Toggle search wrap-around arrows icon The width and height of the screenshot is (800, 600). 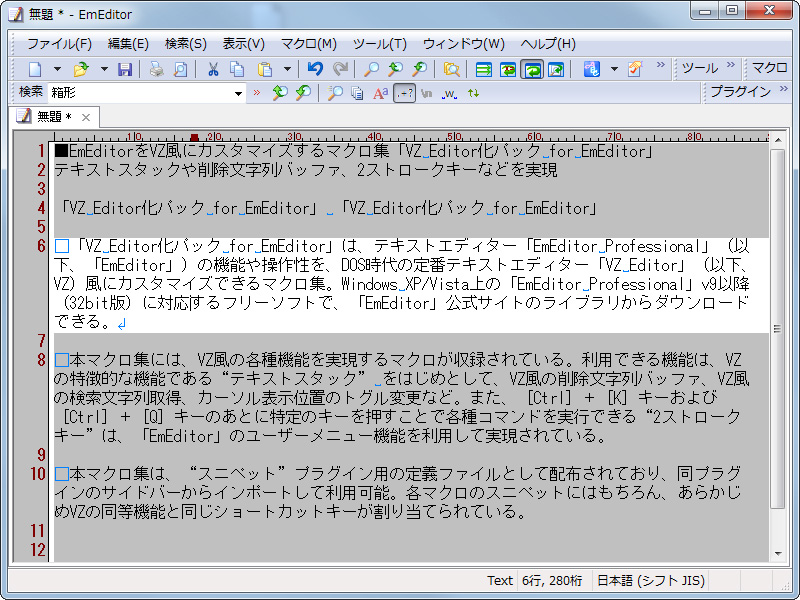click(x=473, y=93)
